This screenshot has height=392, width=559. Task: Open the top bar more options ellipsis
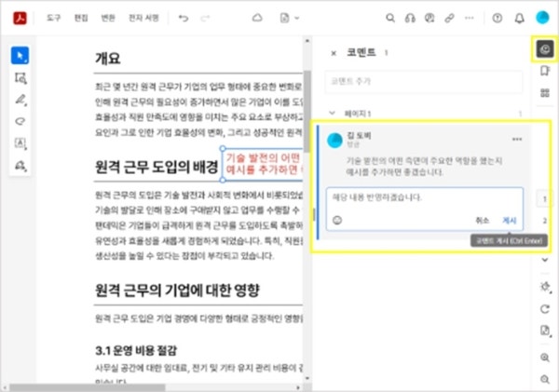(470, 18)
